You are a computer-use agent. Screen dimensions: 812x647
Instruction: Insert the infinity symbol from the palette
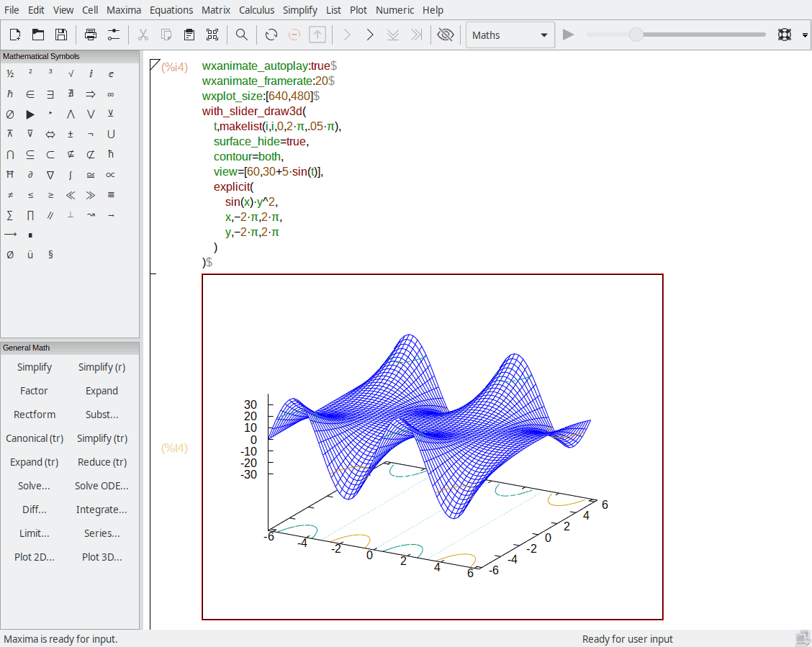(x=111, y=94)
